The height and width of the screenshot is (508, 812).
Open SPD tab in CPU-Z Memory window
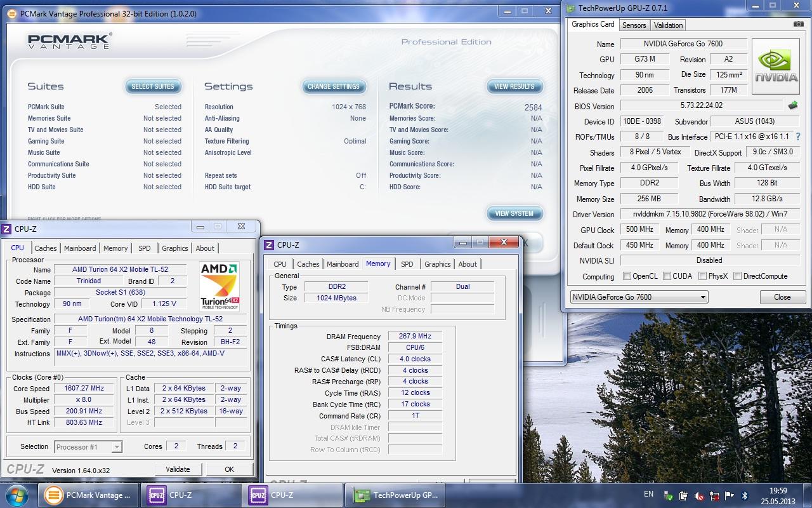click(407, 264)
